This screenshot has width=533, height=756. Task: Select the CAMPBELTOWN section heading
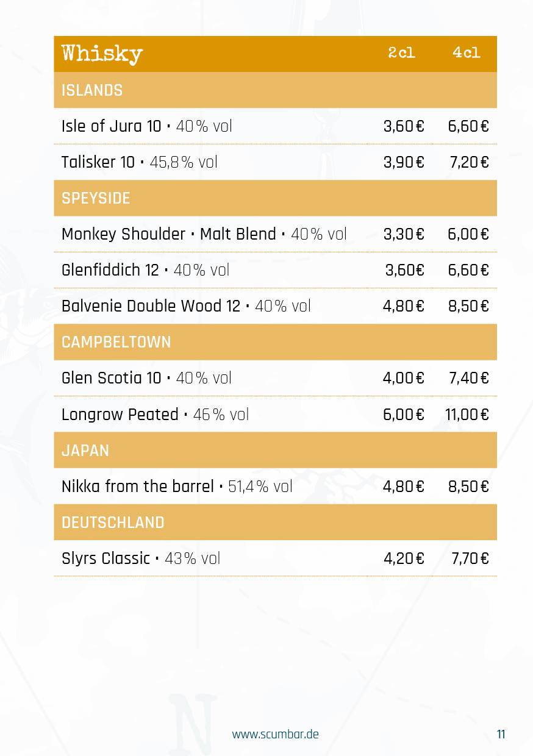116,342
